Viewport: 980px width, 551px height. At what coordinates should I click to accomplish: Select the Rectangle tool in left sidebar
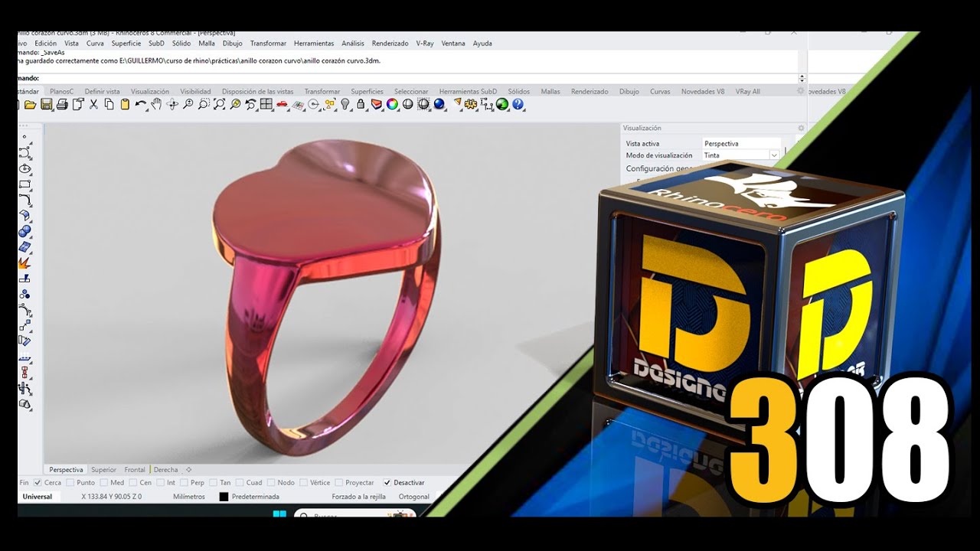24,184
